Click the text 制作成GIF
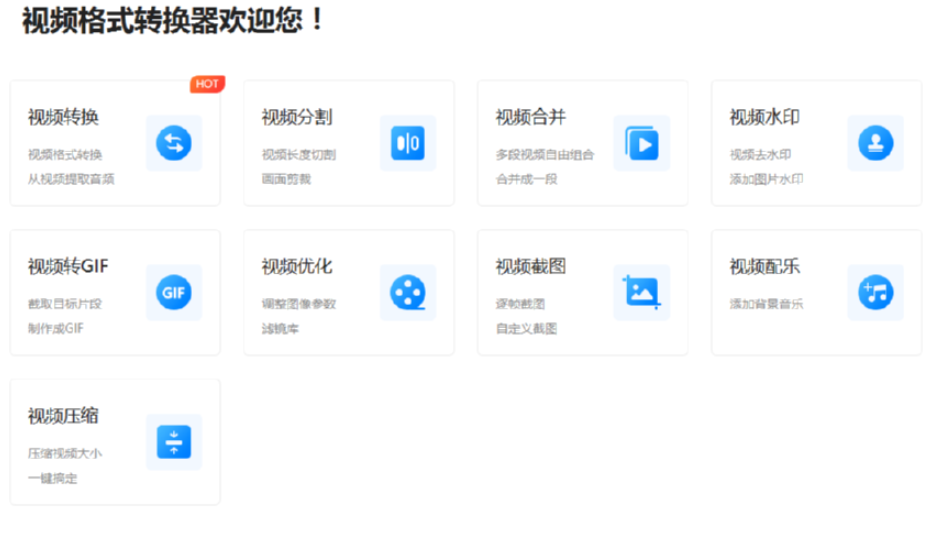Screen dimensions: 942x537 pos(56,329)
